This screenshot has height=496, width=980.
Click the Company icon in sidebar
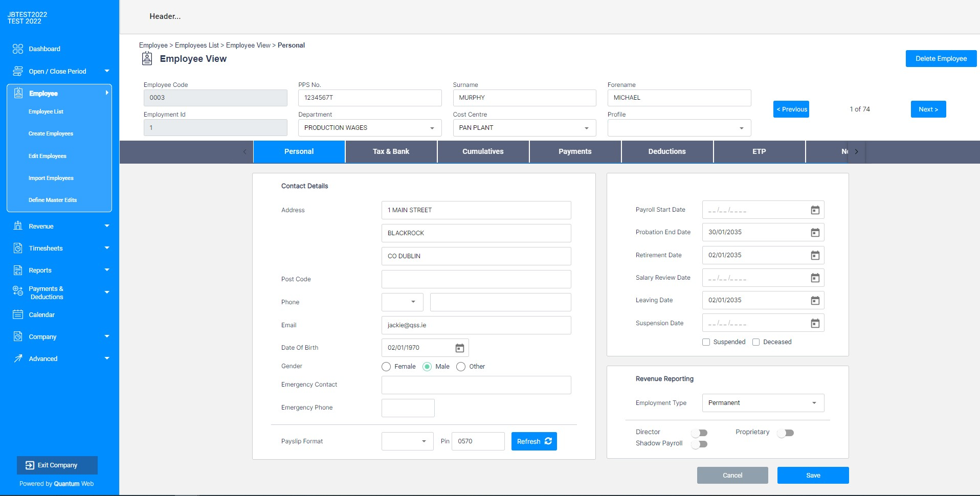[18, 336]
